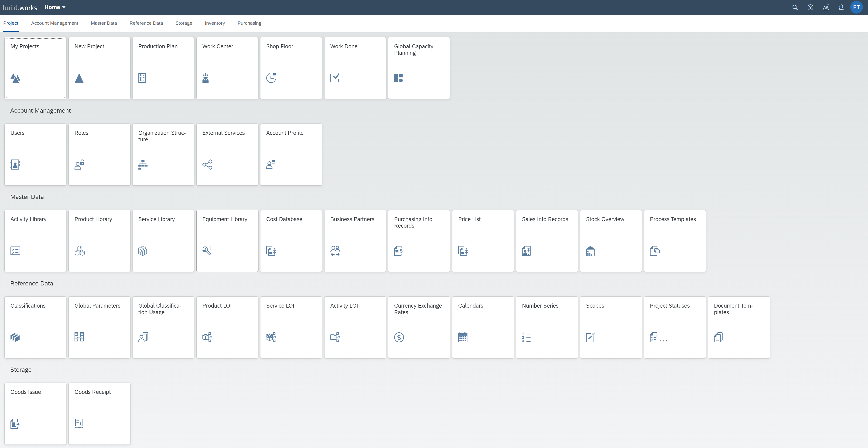Click the Calendars grid icon
Image resolution: width=868 pixels, height=448 pixels.
(x=463, y=337)
